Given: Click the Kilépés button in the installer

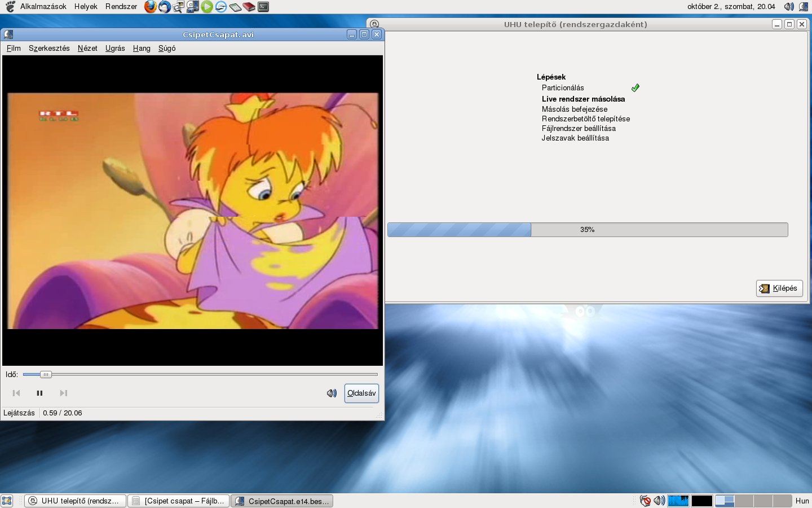Looking at the screenshot, I should [x=779, y=288].
